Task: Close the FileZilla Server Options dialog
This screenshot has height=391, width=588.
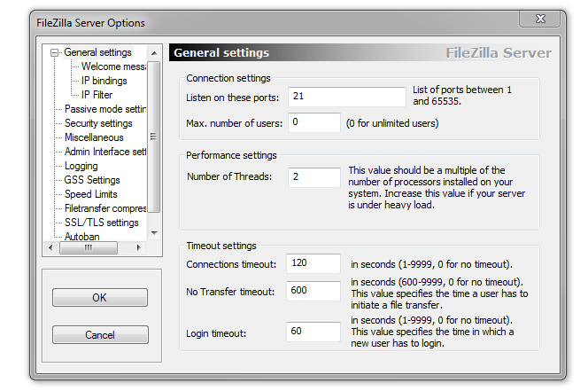Action: click(540, 19)
